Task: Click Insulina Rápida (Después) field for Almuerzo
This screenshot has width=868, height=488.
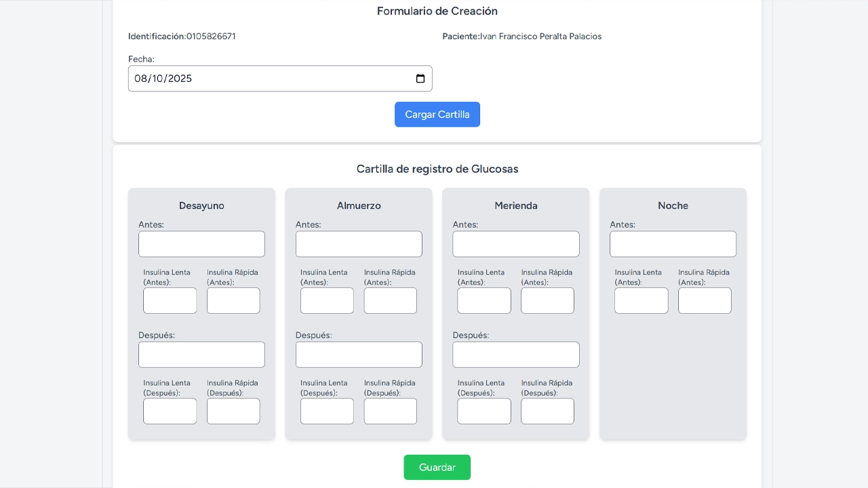Action: (x=390, y=411)
